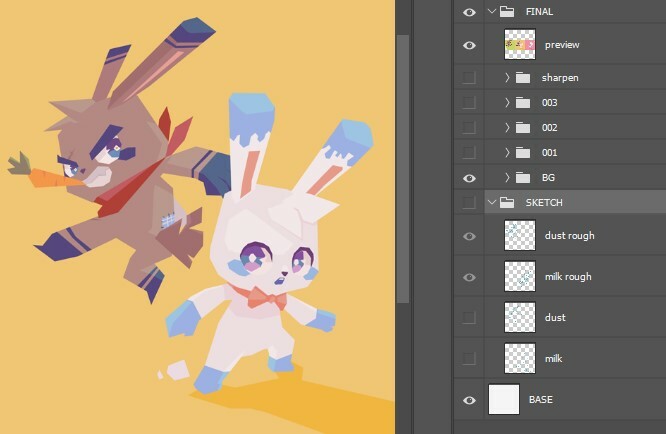666x434 pixels.
Task: Select the group named 'FINAL'
Action: click(539, 12)
